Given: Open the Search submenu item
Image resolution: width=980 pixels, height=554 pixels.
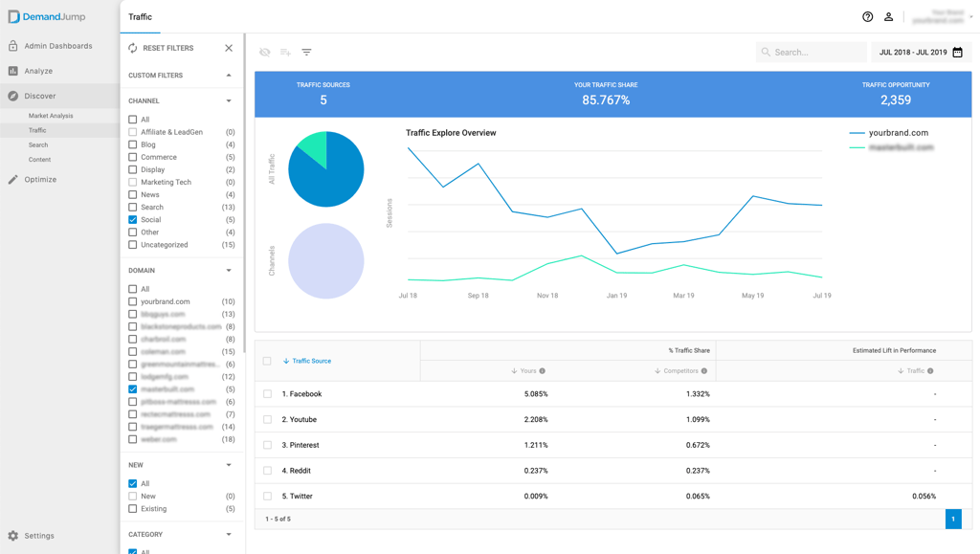Looking at the screenshot, I should pos(38,144).
